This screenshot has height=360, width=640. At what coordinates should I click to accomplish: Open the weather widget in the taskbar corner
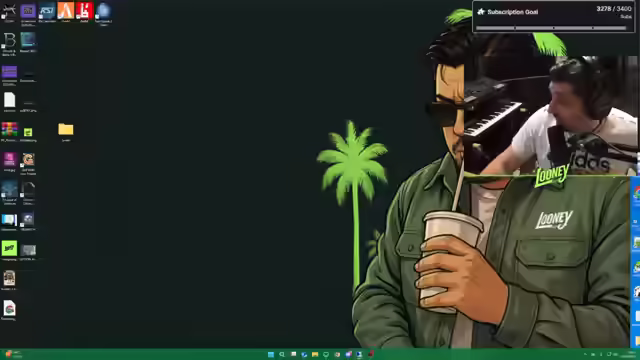click(12, 354)
